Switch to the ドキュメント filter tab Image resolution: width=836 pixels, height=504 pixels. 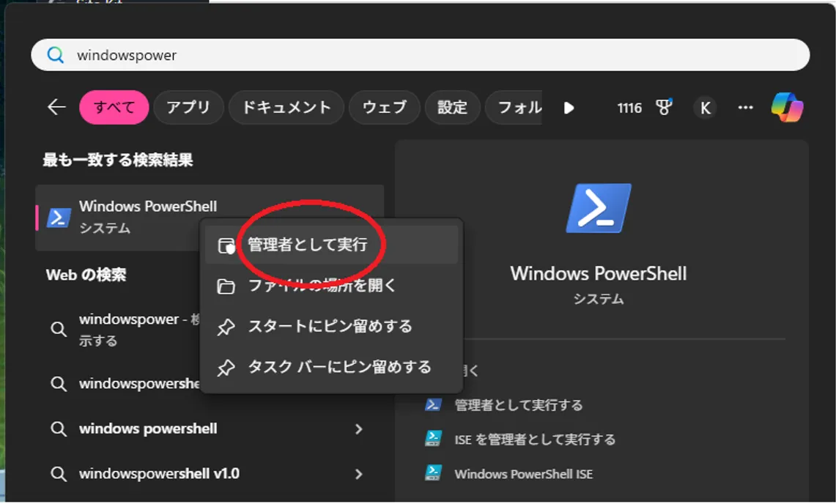click(x=286, y=107)
